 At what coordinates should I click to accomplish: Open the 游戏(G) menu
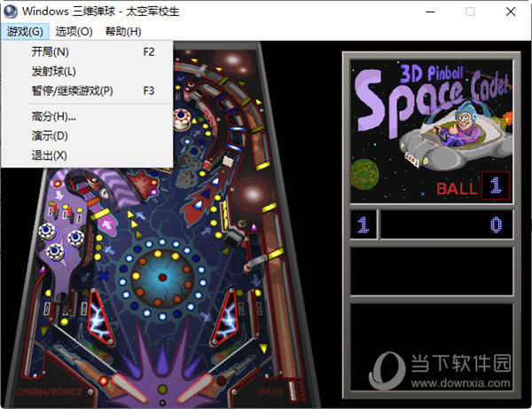[x=25, y=32]
